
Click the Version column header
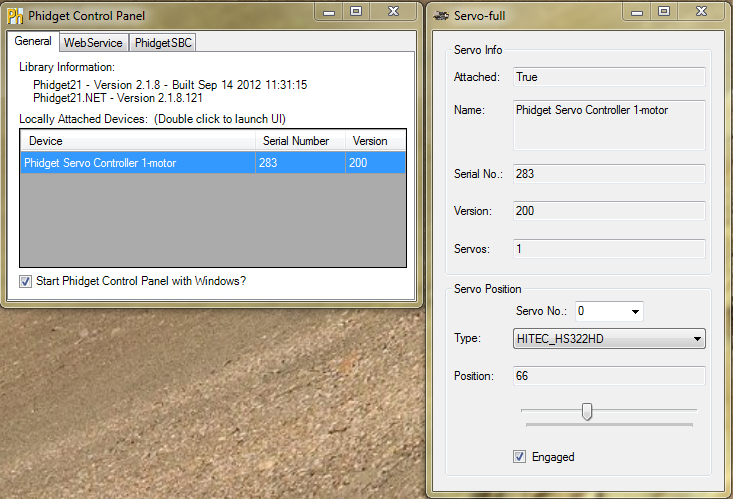375,141
